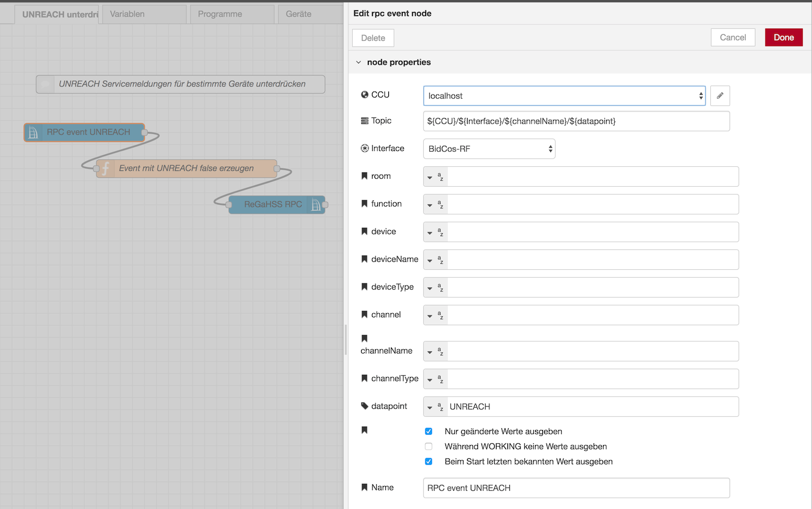Screen dimensions: 812x509
Task: Click the room text input
Action: coord(593,176)
